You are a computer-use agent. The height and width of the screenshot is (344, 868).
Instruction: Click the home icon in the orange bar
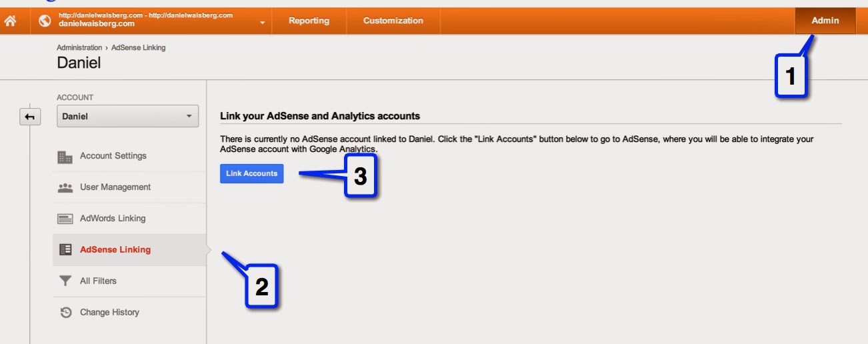tap(10, 21)
